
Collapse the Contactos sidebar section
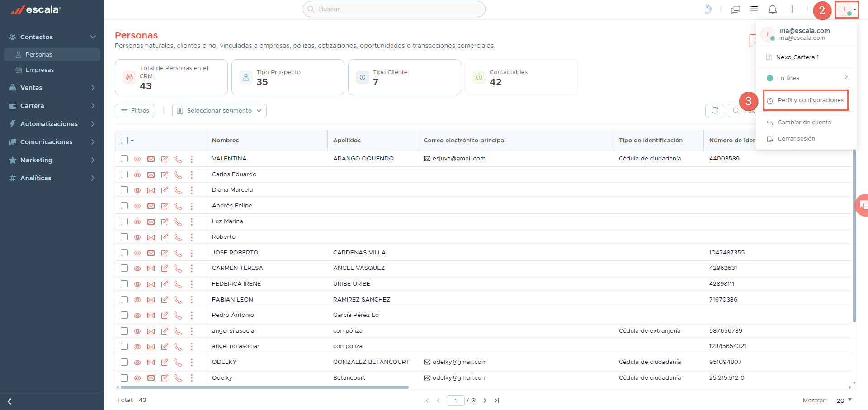[x=52, y=37]
